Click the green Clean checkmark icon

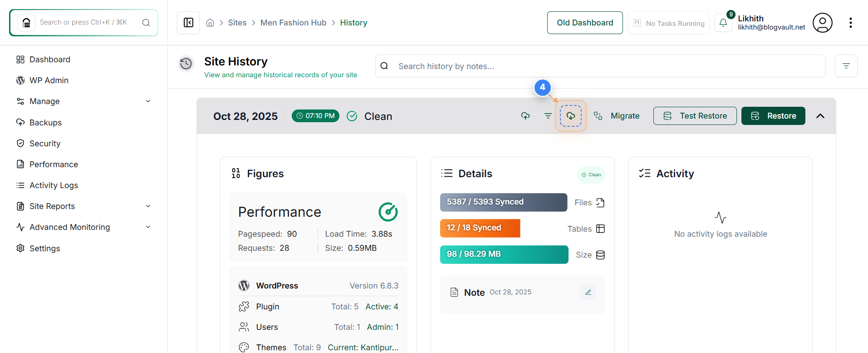[x=352, y=116]
